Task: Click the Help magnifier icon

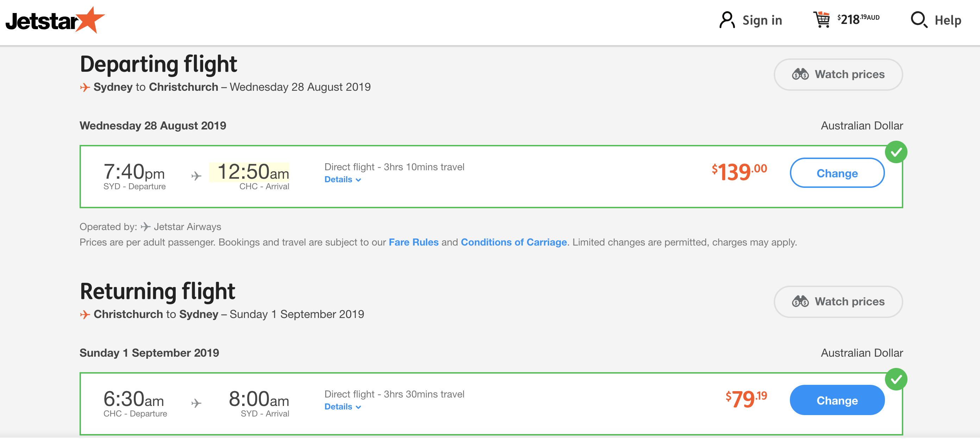Action: point(919,20)
